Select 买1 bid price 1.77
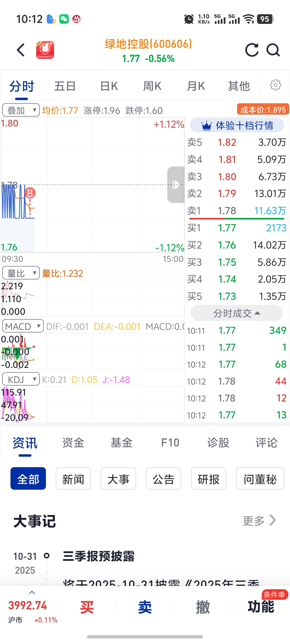Screen dimensions: 290x644 coord(237,228)
